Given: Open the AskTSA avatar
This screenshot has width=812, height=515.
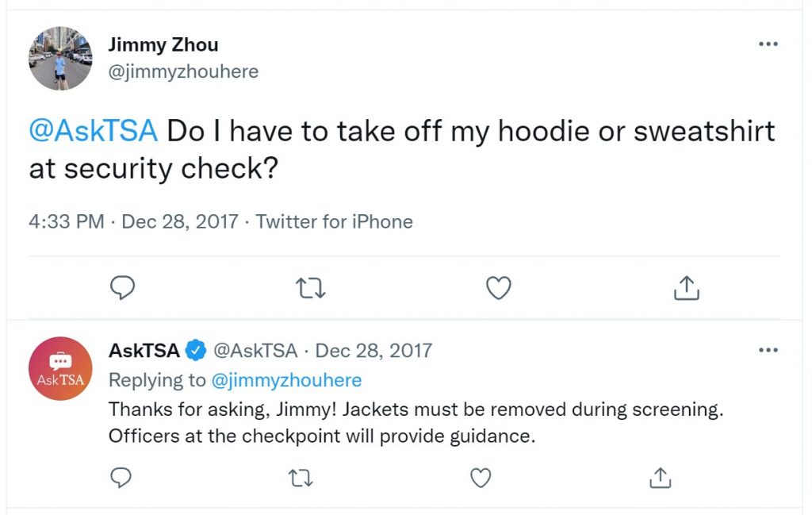Looking at the screenshot, I should point(60,368).
